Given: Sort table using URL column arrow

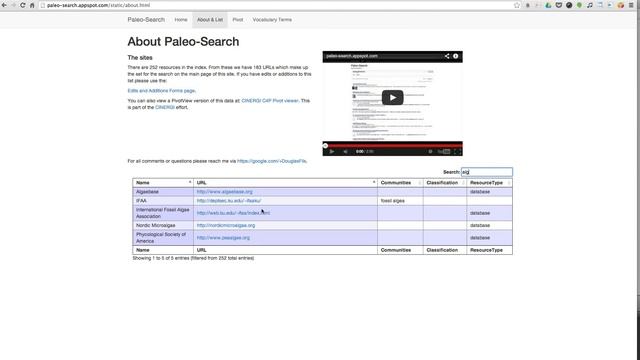Looking at the screenshot, I should (x=374, y=182).
